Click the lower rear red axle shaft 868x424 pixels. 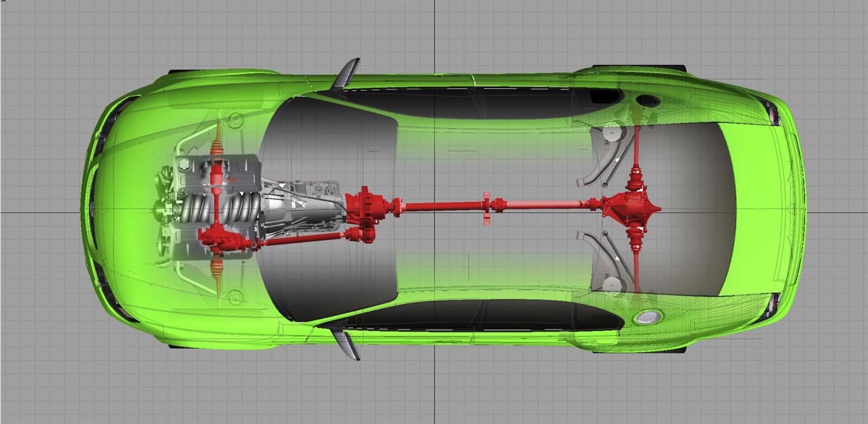(x=636, y=265)
